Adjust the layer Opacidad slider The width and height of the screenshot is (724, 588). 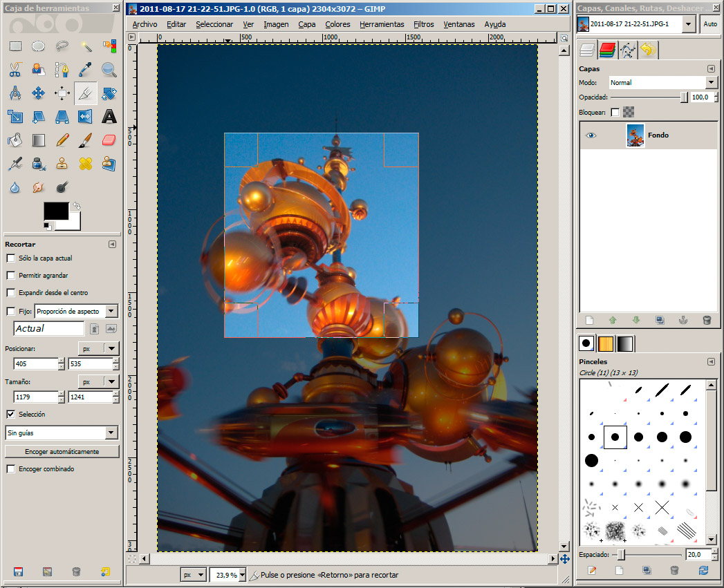649,97
